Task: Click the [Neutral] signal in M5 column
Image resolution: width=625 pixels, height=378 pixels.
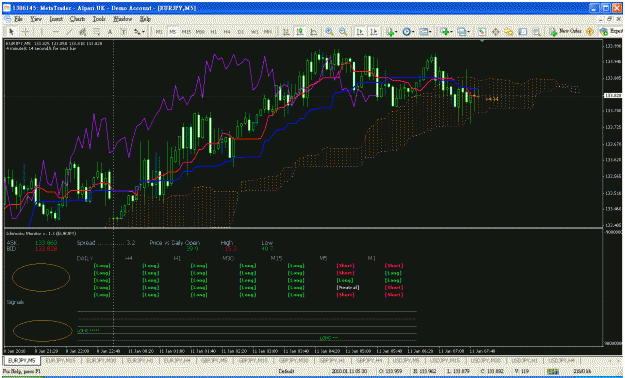Action: click(x=348, y=287)
